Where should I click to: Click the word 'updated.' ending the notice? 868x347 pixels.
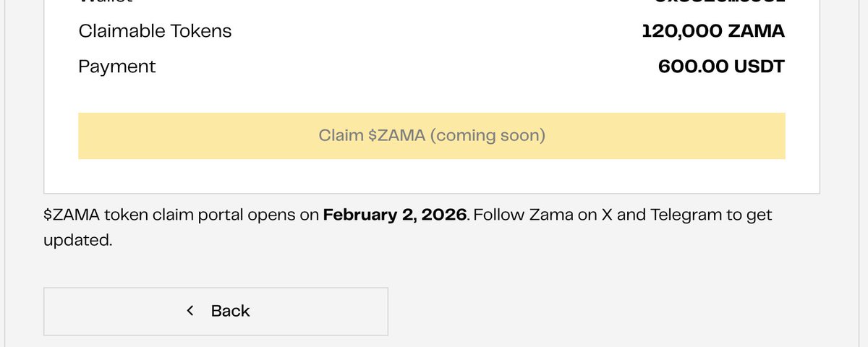coord(77,241)
